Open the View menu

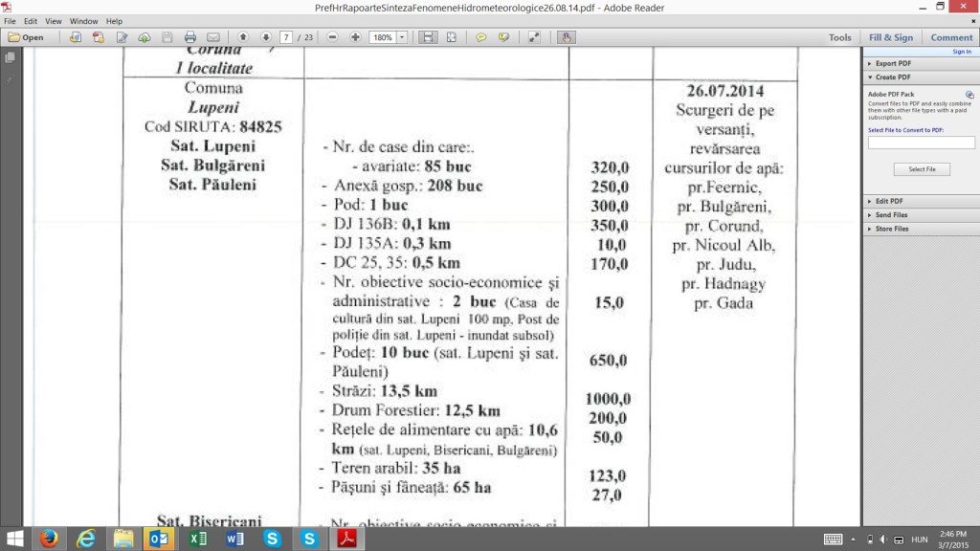[54, 21]
